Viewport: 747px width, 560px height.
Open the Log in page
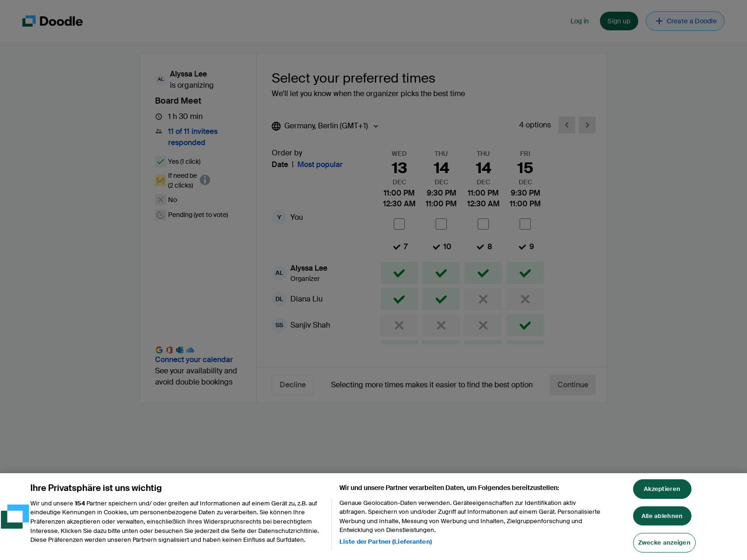pyautogui.click(x=579, y=21)
